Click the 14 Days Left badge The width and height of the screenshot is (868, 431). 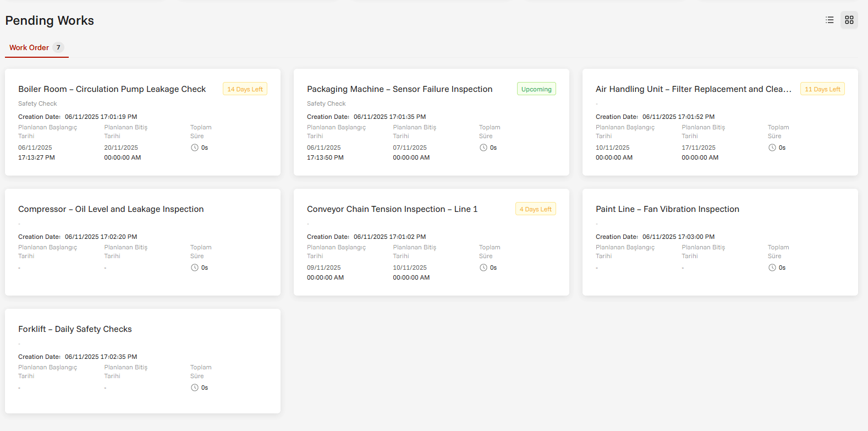click(245, 89)
